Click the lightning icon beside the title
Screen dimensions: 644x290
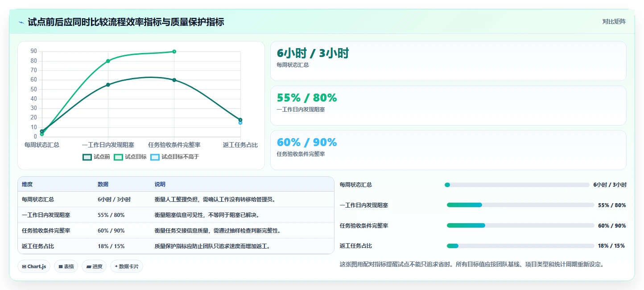point(21,22)
